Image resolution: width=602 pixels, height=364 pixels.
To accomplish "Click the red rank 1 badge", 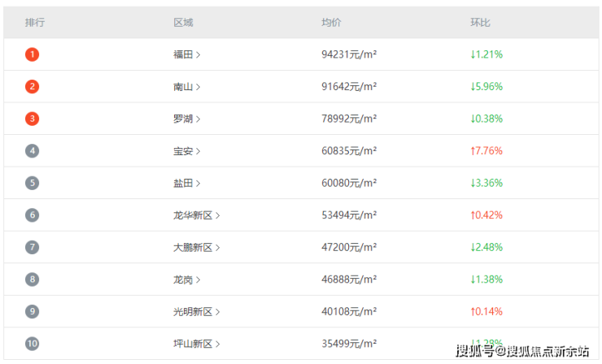I will [x=32, y=54].
